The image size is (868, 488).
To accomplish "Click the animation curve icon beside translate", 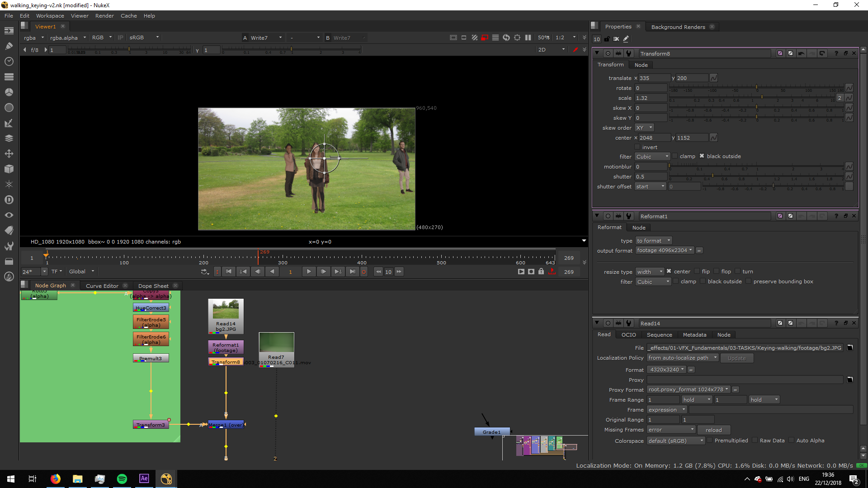I will coord(713,78).
